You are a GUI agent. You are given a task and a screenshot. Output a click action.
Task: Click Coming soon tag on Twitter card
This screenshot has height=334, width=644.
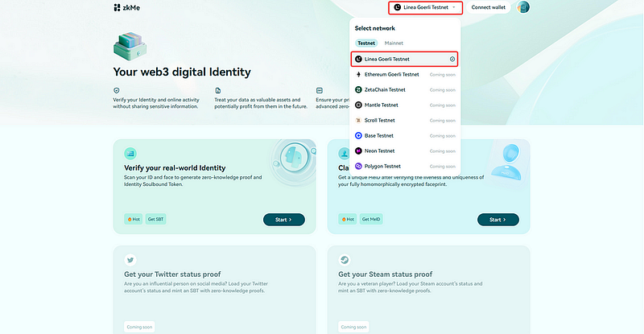coord(139,327)
